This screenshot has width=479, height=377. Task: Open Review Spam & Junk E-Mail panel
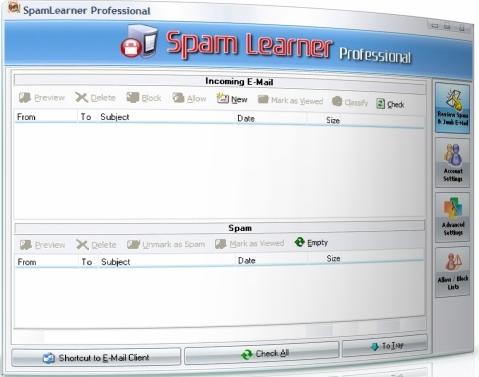pyautogui.click(x=452, y=108)
